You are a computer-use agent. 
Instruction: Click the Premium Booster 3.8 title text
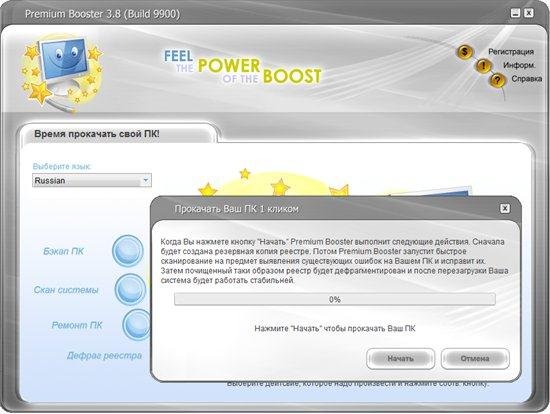point(102,14)
